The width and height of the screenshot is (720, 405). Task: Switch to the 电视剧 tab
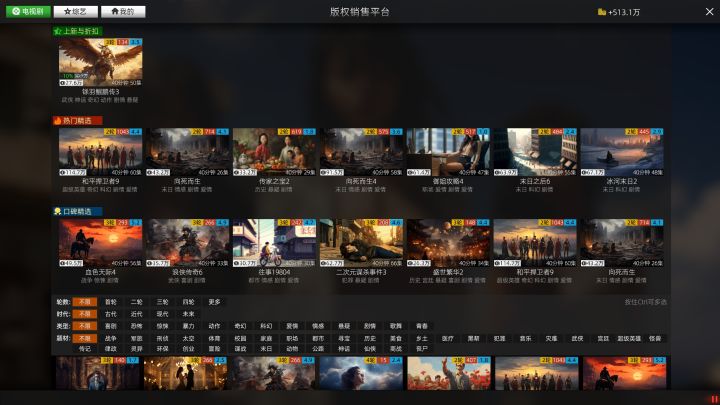28,11
